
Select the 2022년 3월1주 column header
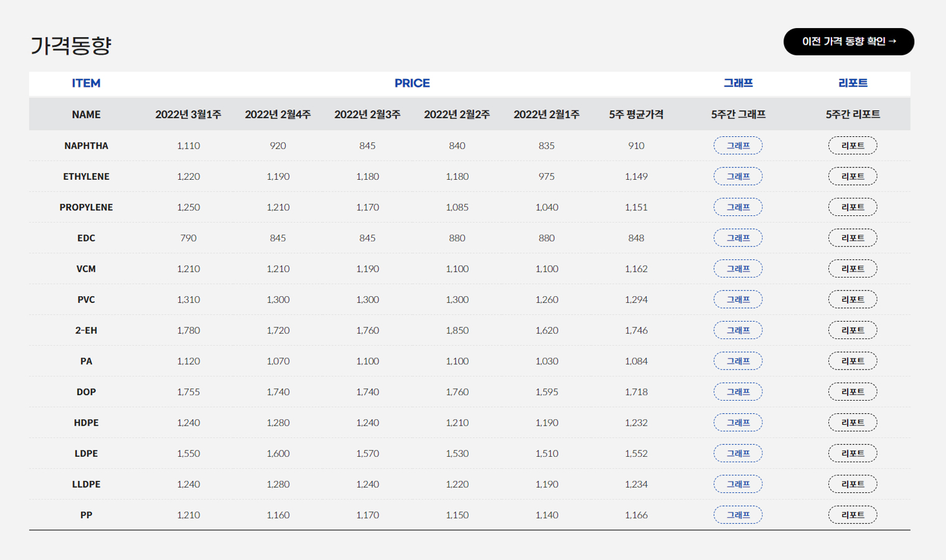click(x=188, y=114)
